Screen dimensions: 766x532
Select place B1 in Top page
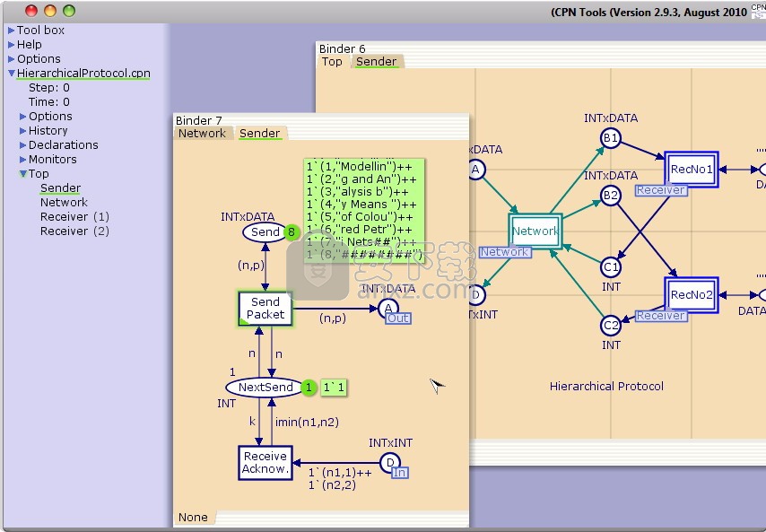click(x=611, y=139)
